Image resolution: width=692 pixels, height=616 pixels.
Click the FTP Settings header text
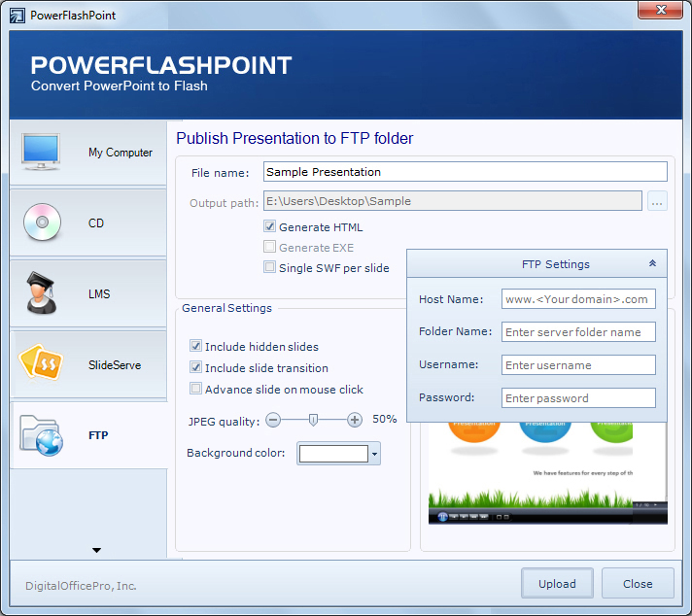[x=556, y=264]
